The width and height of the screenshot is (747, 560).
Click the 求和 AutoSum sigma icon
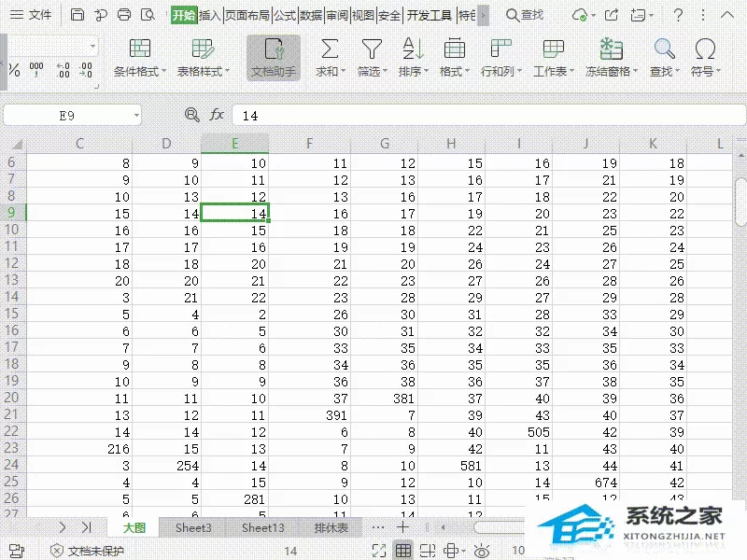point(330,49)
